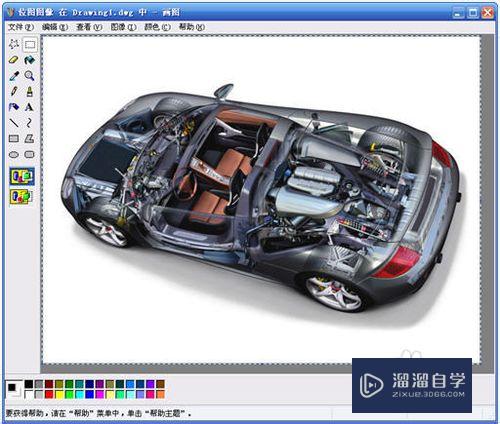
Task: Click the Paint app icon in title bar
Action: coord(11,12)
